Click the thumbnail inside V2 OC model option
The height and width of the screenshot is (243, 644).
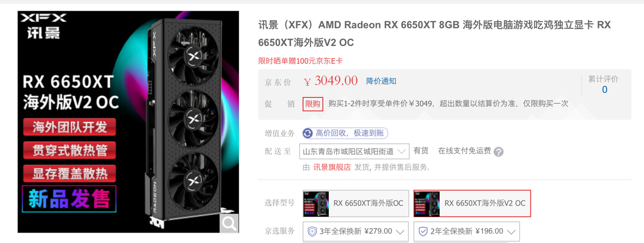(x=427, y=204)
